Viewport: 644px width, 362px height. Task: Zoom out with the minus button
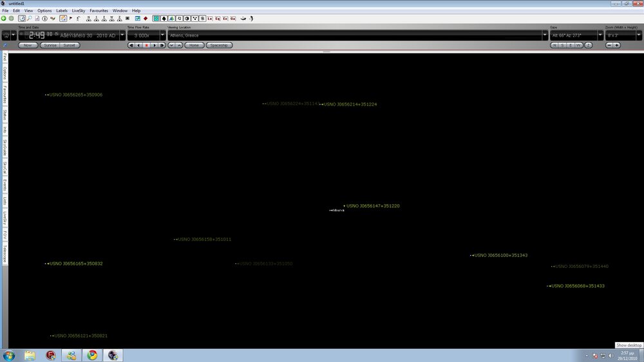pos(609,46)
